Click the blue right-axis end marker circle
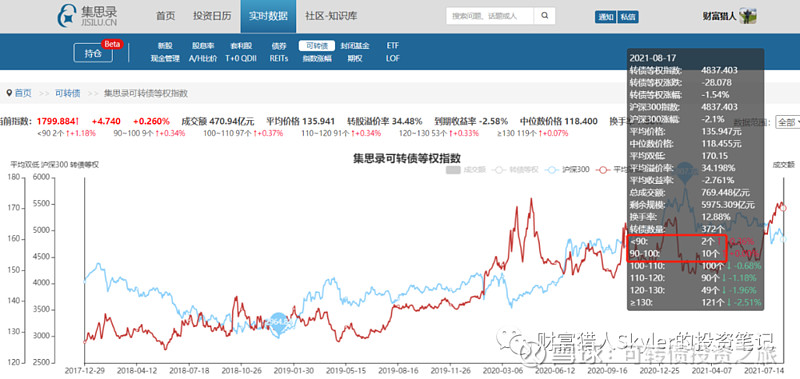This screenshot has height=379, width=800. click(783, 239)
